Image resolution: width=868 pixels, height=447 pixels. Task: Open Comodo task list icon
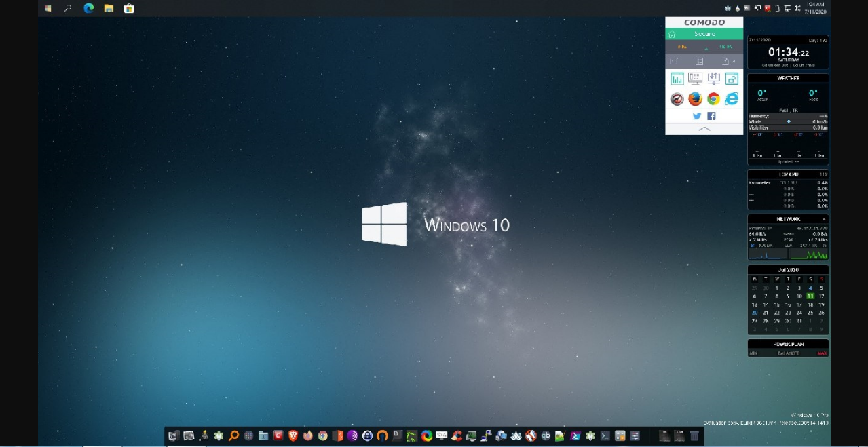point(700,61)
